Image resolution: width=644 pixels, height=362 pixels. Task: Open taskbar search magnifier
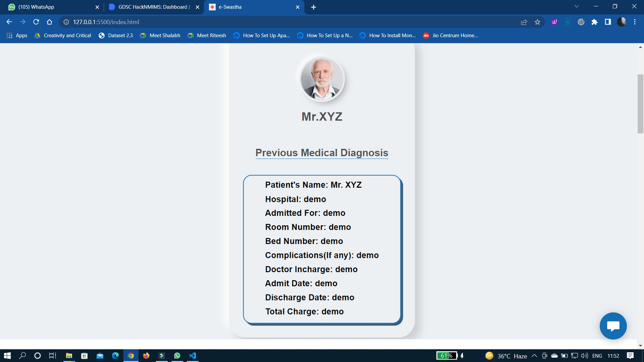(22, 356)
